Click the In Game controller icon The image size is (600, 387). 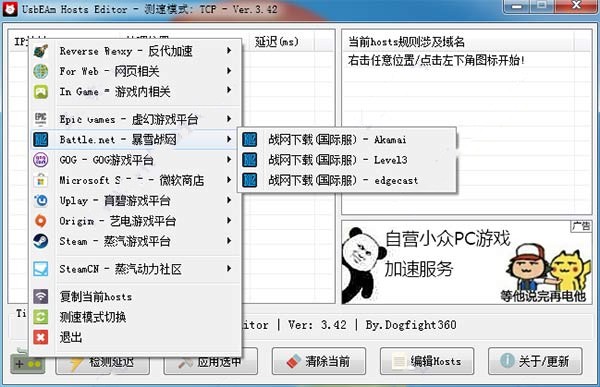click(x=41, y=91)
